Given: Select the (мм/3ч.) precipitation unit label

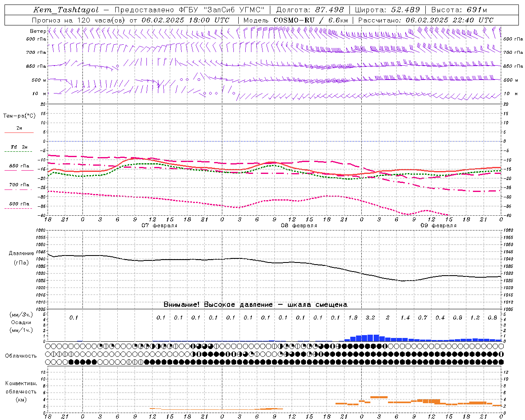Looking at the screenshot, I should 21,315.
